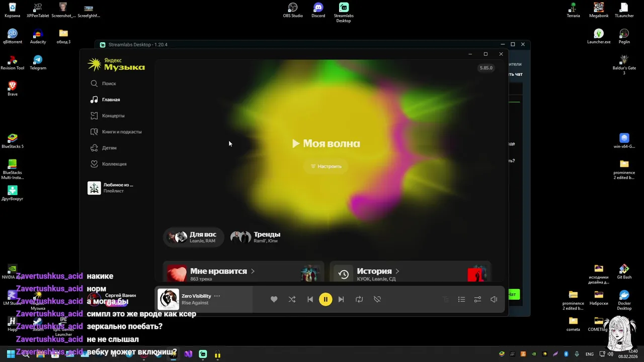Screen dimensions: 644x362
Task: Open Launcher.exe desktop icon
Action: [x=599, y=36]
